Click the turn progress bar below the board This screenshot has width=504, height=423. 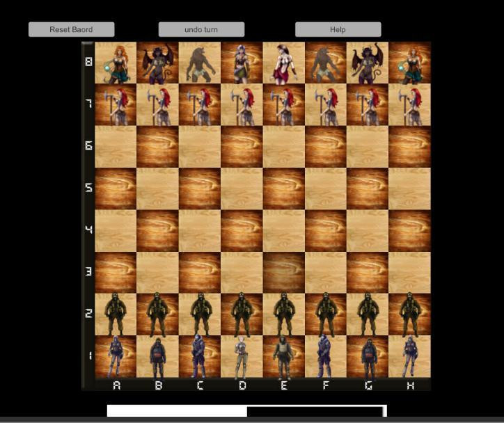coord(247,411)
